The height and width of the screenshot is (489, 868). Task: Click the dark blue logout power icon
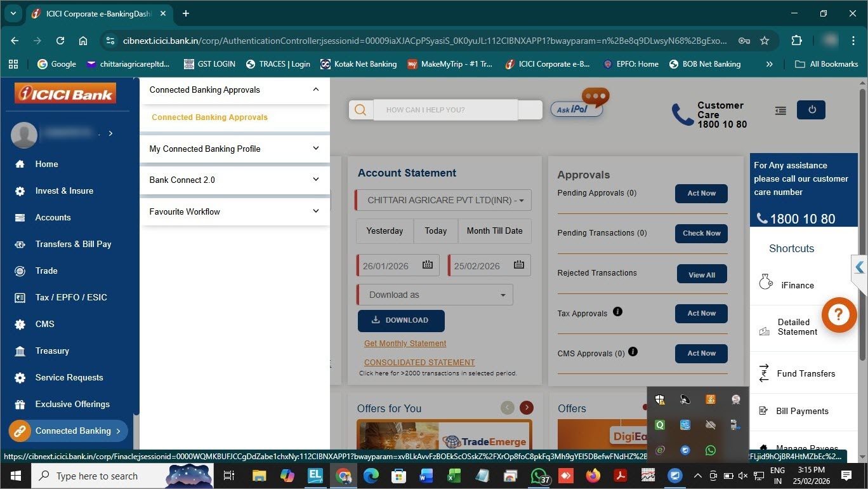point(811,109)
